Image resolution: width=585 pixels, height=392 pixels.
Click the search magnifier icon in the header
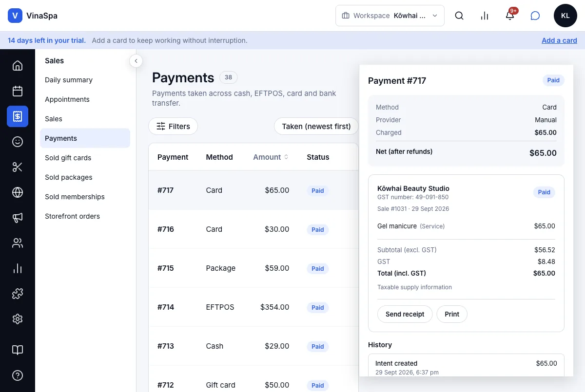(x=459, y=16)
